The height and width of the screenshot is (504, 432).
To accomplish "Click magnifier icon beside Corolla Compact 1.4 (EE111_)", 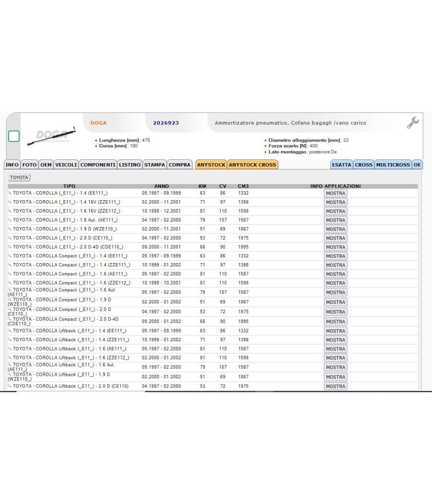I will (x=10, y=256).
